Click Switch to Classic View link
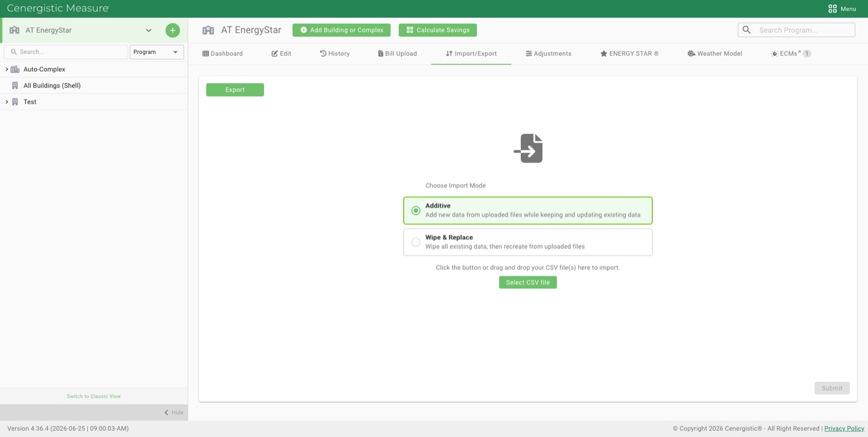This screenshot has height=437, width=868. click(94, 396)
